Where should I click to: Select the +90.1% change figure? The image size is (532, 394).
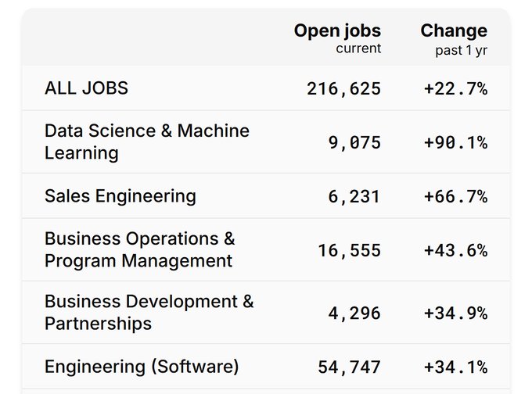tap(455, 142)
